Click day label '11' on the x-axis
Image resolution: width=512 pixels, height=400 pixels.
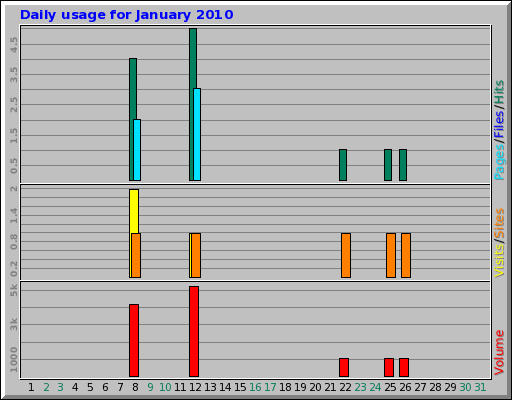point(180,387)
